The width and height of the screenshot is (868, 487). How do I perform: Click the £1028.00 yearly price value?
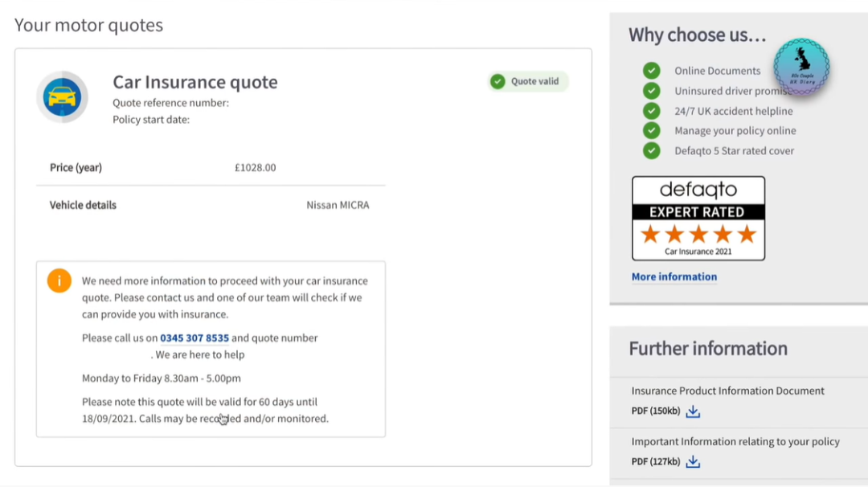pos(255,168)
